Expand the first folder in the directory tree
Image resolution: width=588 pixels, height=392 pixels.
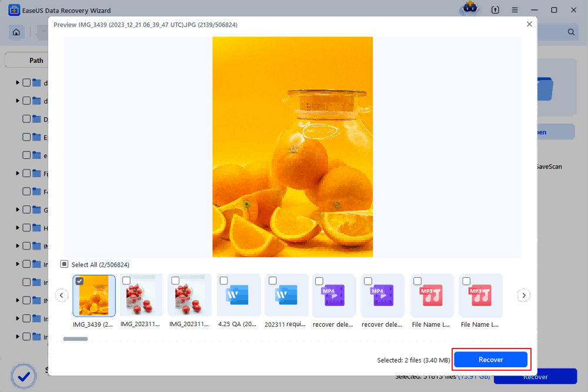pos(17,82)
